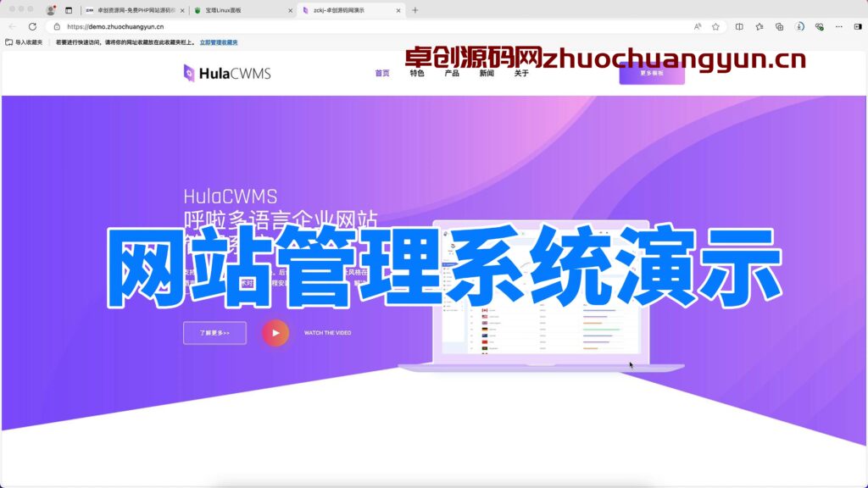Open the 新闻 navigation item
This screenshot has height=488, width=868.
[487, 73]
